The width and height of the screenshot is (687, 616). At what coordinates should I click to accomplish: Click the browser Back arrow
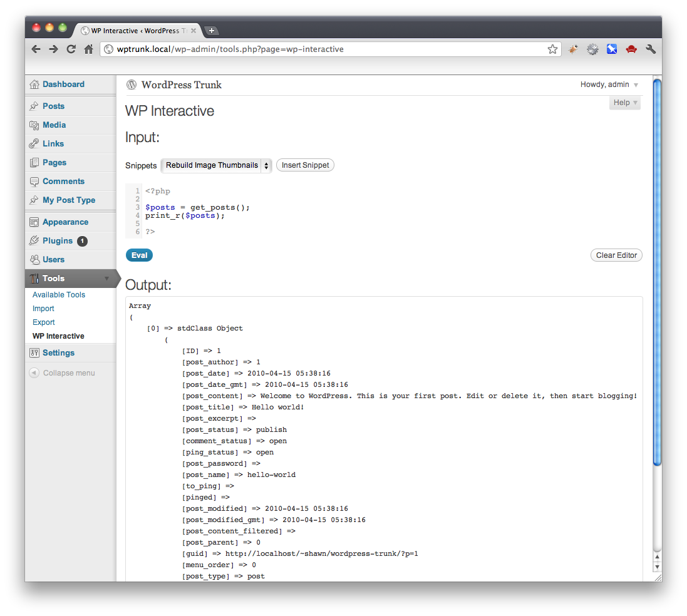coord(36,49)
